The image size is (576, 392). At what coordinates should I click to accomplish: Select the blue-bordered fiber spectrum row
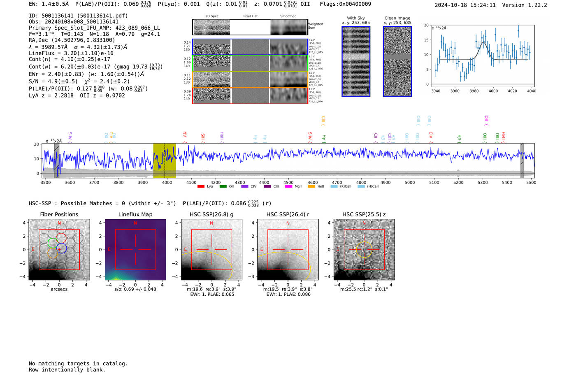250,47
